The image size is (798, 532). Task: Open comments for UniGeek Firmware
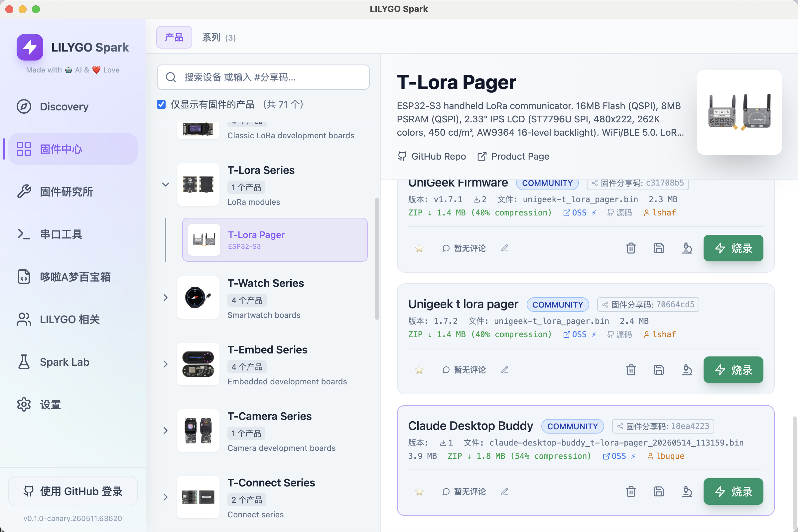464,248
